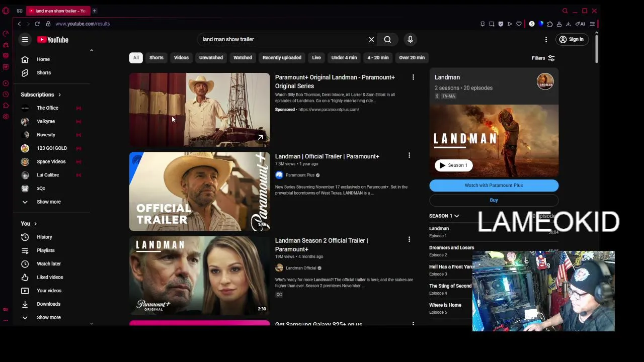Open new browser tab

click(94, 11)
